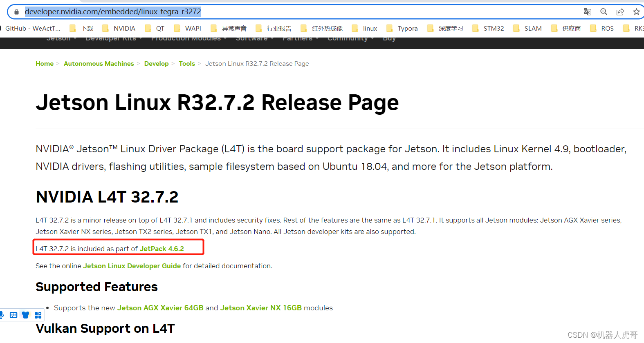Open the Jetson Xavier NX 16GB link
Screen dimensions: 644x343
pyautogui.click(x=261, y=308)
